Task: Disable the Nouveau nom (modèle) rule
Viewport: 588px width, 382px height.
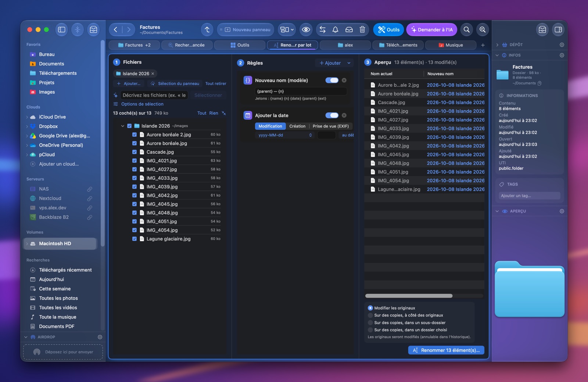Action: coord(332,80)
